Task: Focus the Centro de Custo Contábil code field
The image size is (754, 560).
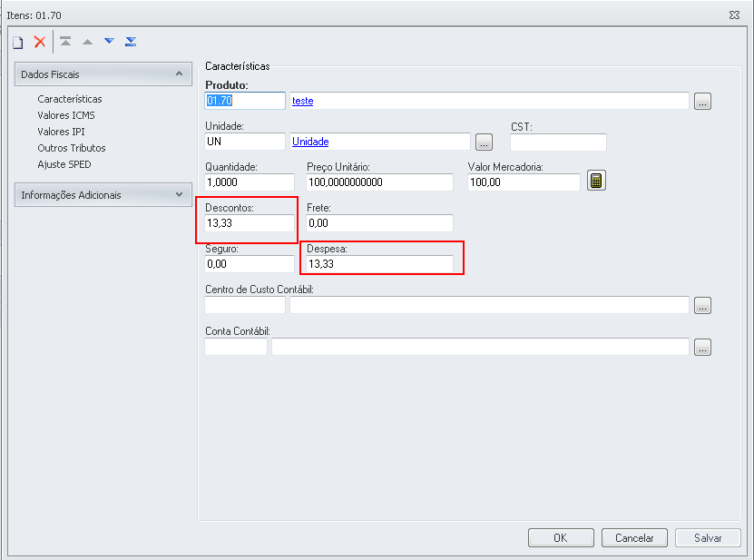Action: 245,305
